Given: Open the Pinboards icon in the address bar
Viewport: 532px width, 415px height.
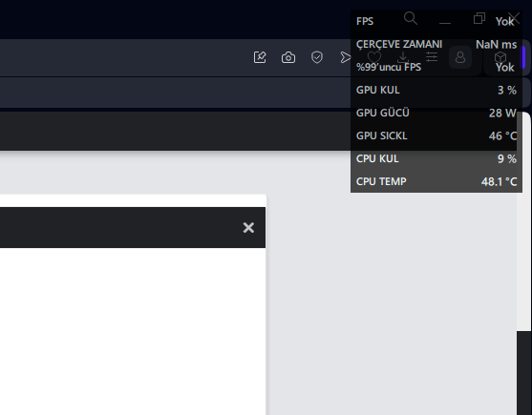Looking at the screenshot, I should (x=260, y=57).
